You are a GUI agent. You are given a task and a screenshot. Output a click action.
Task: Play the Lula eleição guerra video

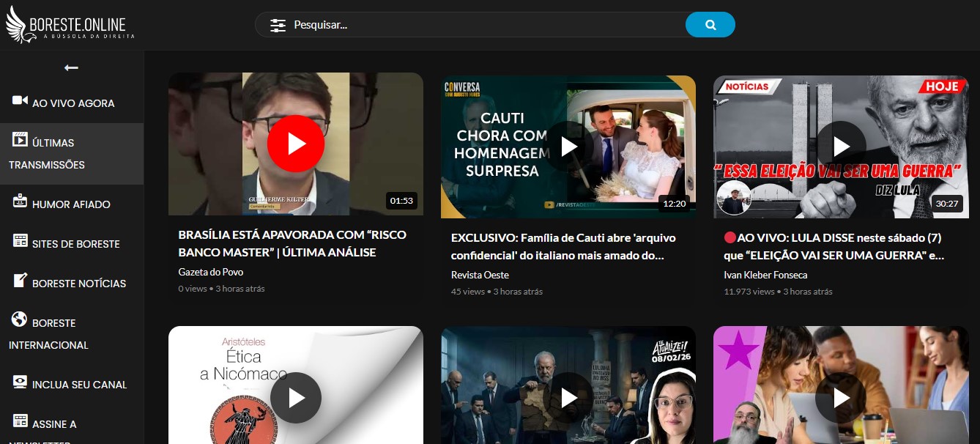[841, 147]
